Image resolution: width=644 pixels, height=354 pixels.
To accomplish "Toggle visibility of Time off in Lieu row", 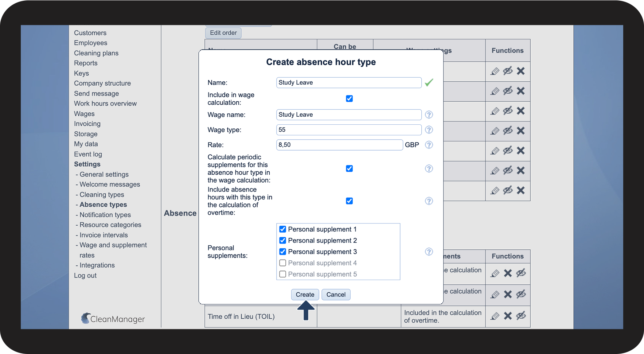I will [x=521, y=316].
